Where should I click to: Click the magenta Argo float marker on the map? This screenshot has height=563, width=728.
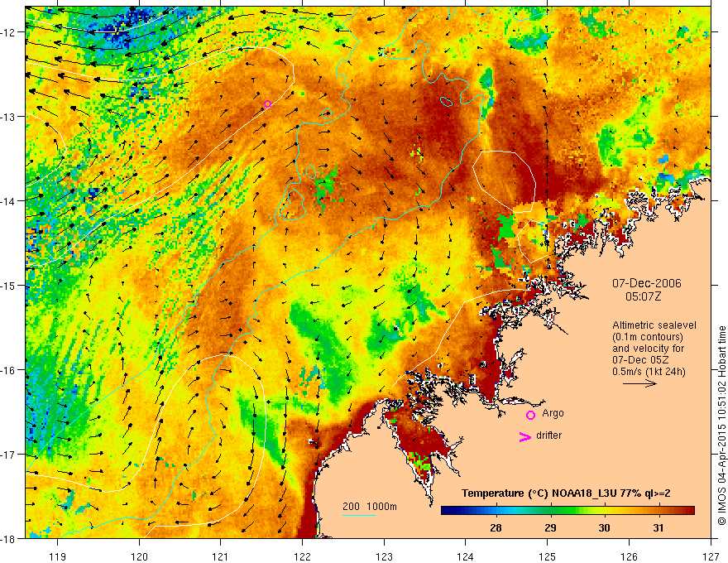pos(267,103)
